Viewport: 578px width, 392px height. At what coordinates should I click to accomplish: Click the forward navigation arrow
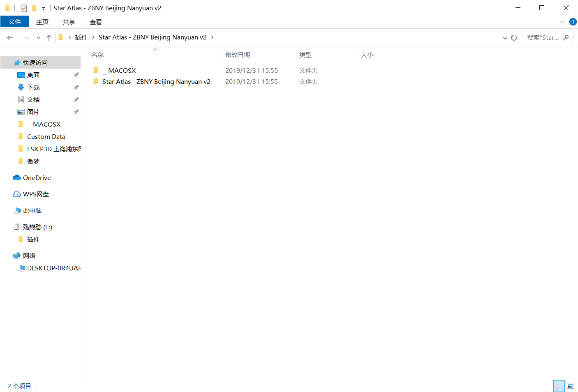pyautogui.click(x=26, y=37)
